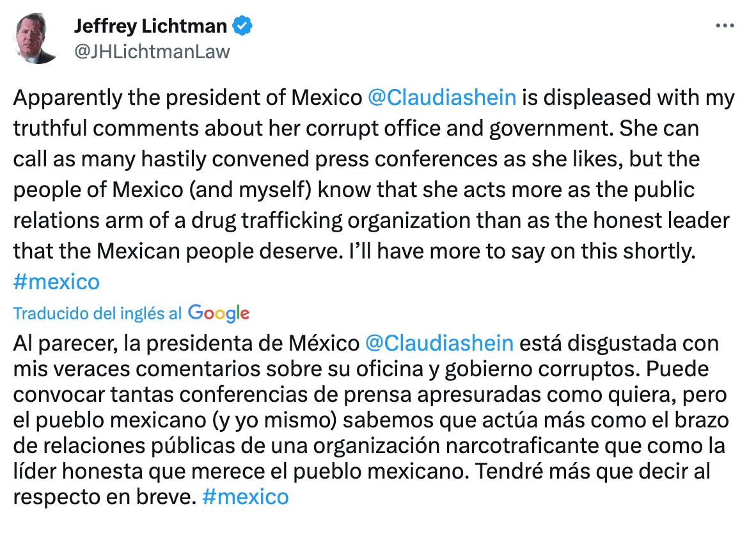Viewport: 756px width, 533px height.
Task: Open the tweet's three-dot more options menu
Action: point(725,26)
